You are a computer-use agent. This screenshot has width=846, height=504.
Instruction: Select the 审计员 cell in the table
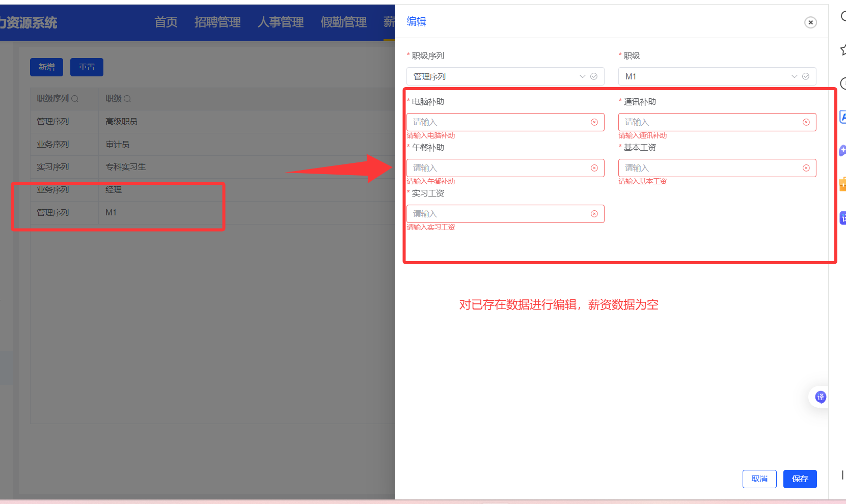coord(118,145)
